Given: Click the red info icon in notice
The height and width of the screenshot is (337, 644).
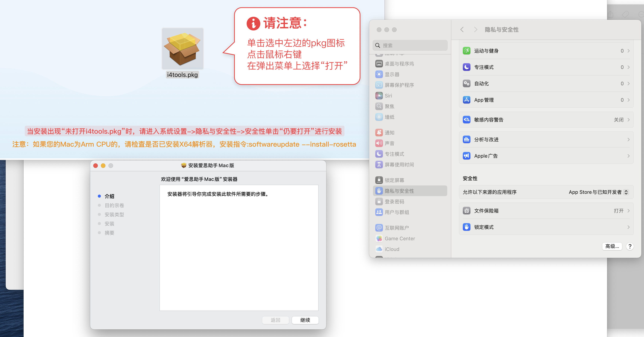Looking at the screenshot, I should coord(253,24).
